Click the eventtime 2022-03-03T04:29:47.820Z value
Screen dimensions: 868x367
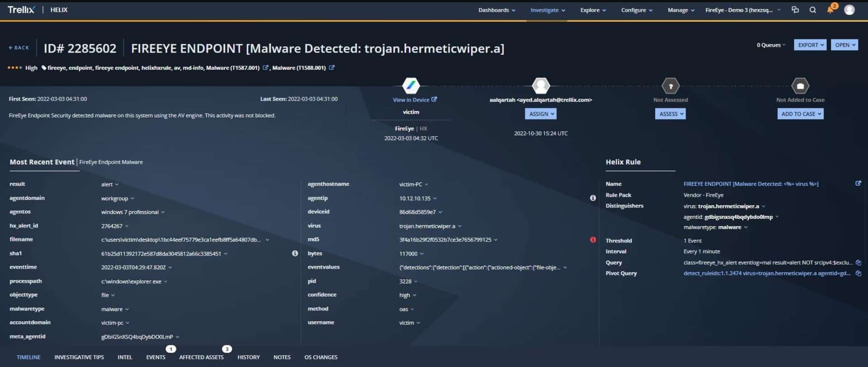(134, 267)
